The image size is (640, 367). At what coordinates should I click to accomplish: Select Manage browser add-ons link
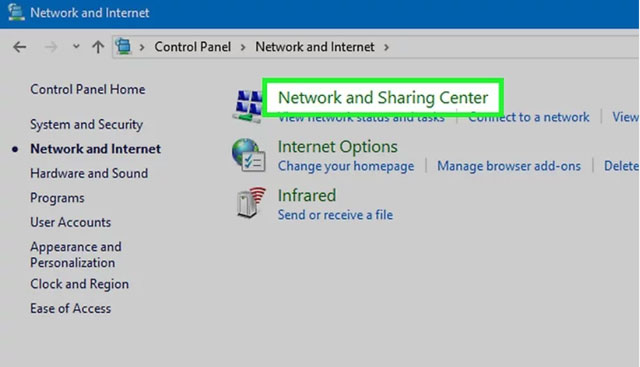509,166
